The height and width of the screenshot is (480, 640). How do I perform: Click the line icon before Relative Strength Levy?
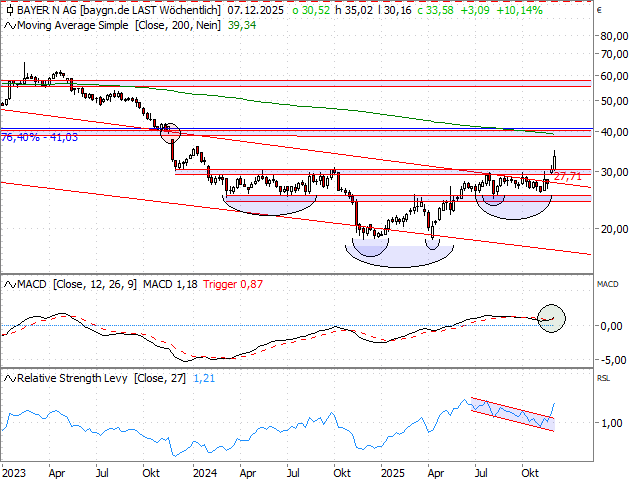click(x=10, y=378)
